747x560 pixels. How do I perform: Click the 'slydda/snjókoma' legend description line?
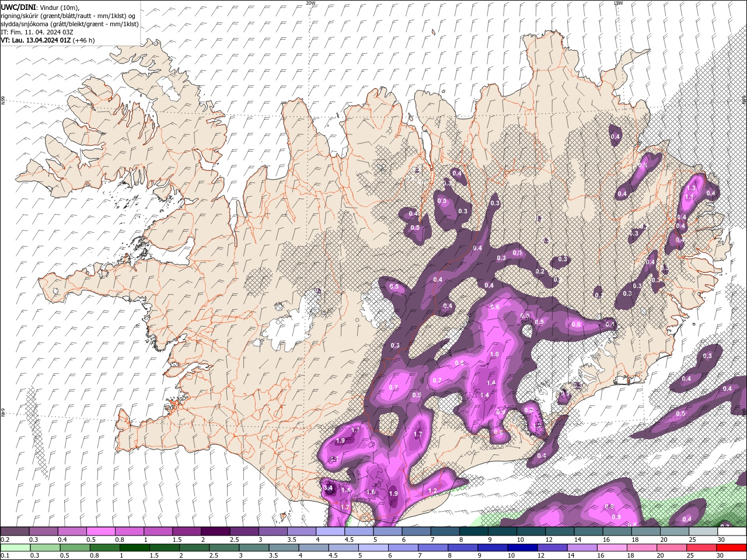[69, 24]
